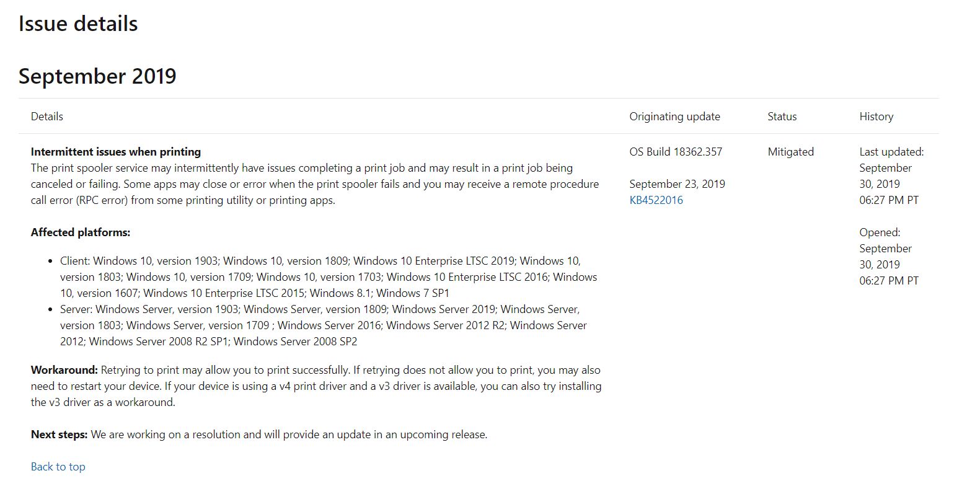
Task: Select the Details column header
Action: click(x=47, y=117)
